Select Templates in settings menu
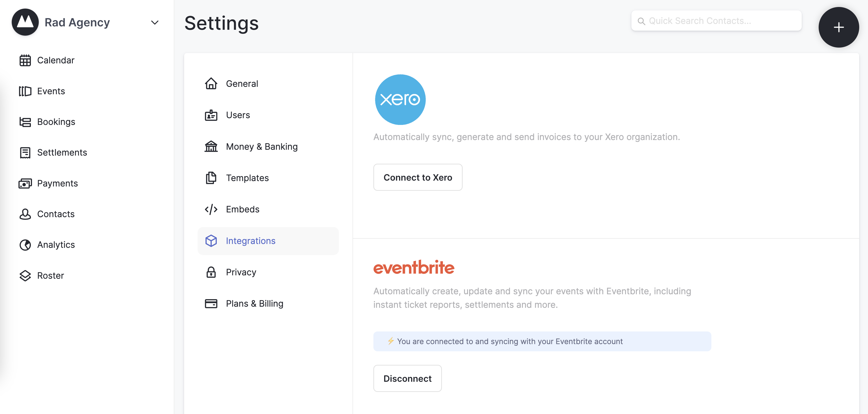Screen dimensions: 868x414 click(247, 178)
